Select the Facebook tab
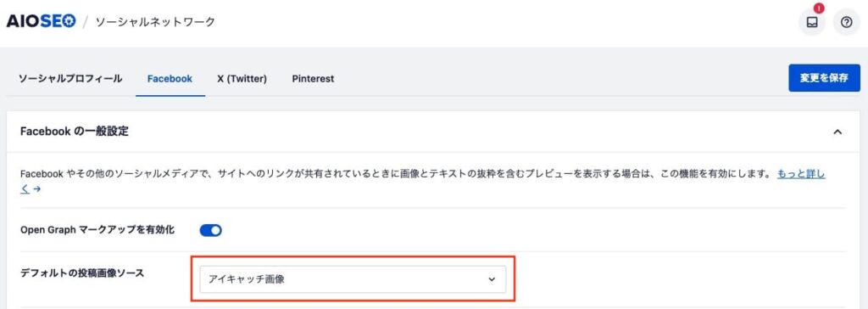Viewport: 868px width, 309px height. pos(170,79)
